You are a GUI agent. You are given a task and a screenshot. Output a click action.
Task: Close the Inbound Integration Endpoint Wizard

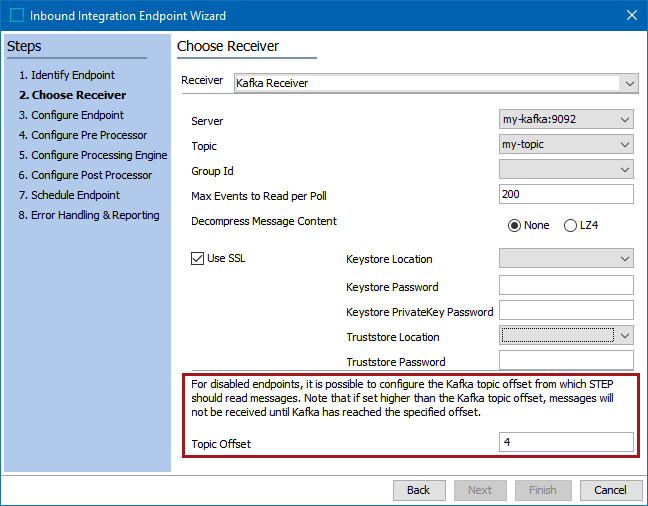pyautogui.click(x=631, y=15)
